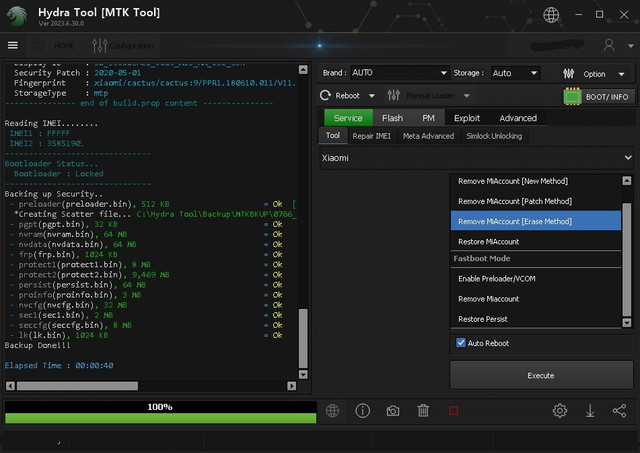The height and width of the screenshot is (453, 640).
Task: Click the download arrow icon
Action: [590, 411]
